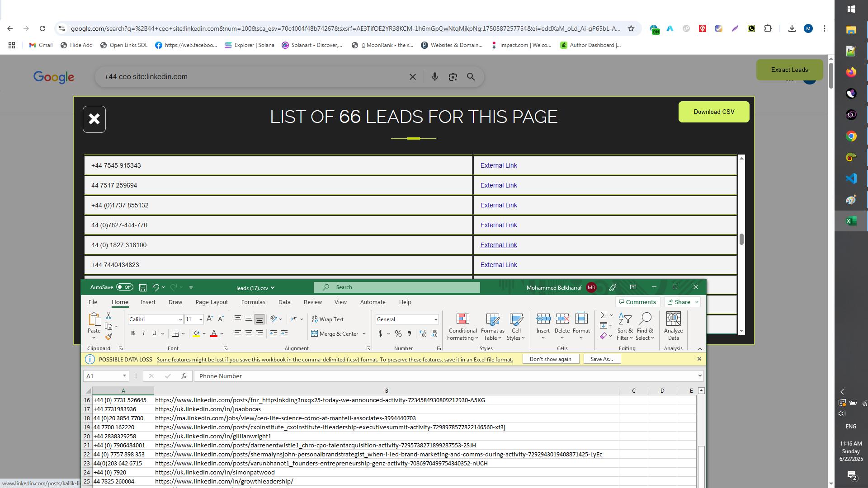
Task: Click the Excel Search box
Action: tap(397, 287)
